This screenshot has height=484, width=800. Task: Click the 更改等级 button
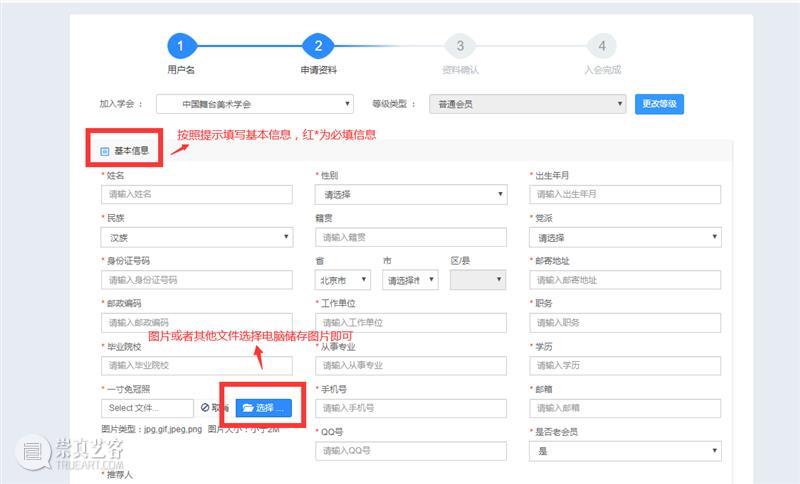[659, 104]
